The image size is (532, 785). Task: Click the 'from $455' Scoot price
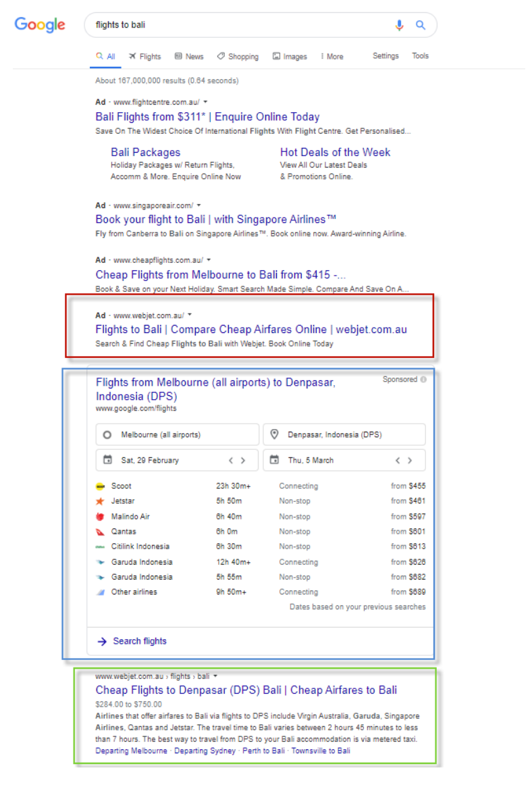tap(408, 486)
